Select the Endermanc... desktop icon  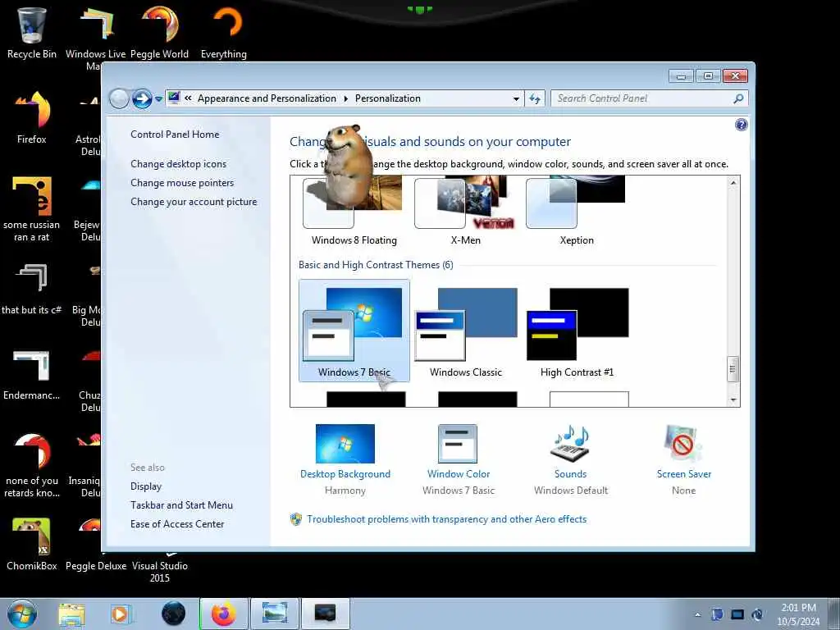pos(32,375)
